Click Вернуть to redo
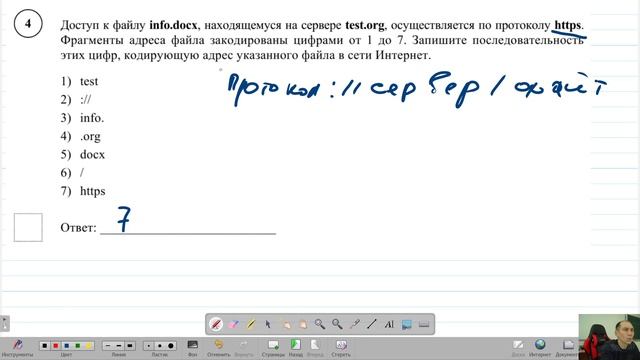 click(243, 348)
